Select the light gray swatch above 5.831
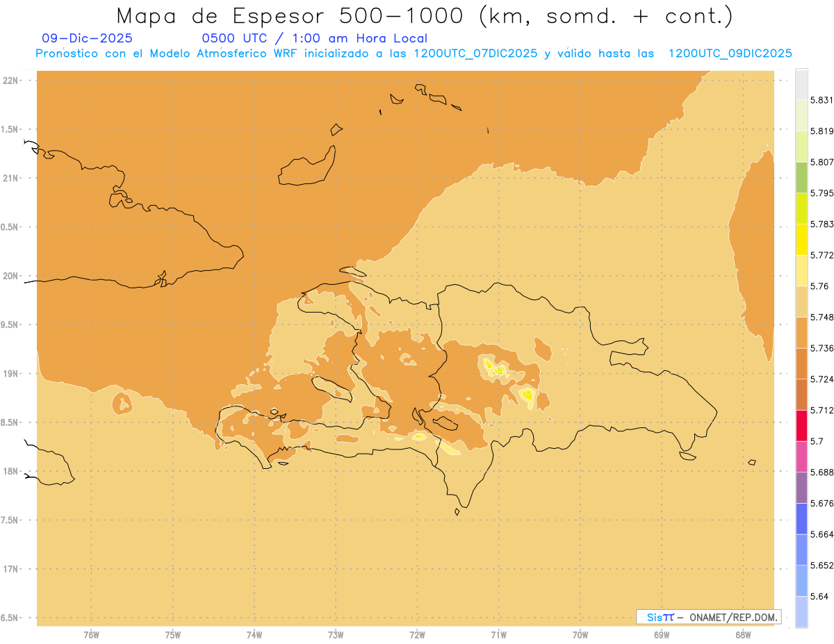The image size is (834, 644). click(x=801, y=85)
